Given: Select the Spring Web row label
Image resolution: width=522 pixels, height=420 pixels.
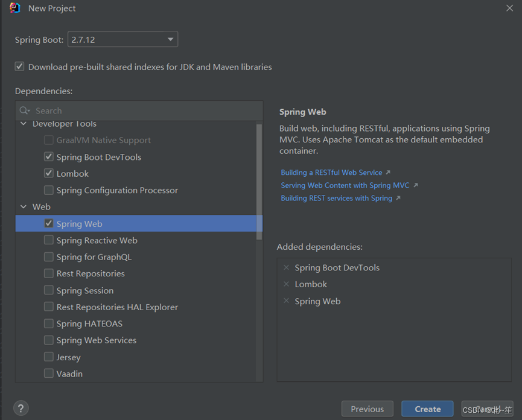Looking at the screenshot, I should click(x=79, y=224).
